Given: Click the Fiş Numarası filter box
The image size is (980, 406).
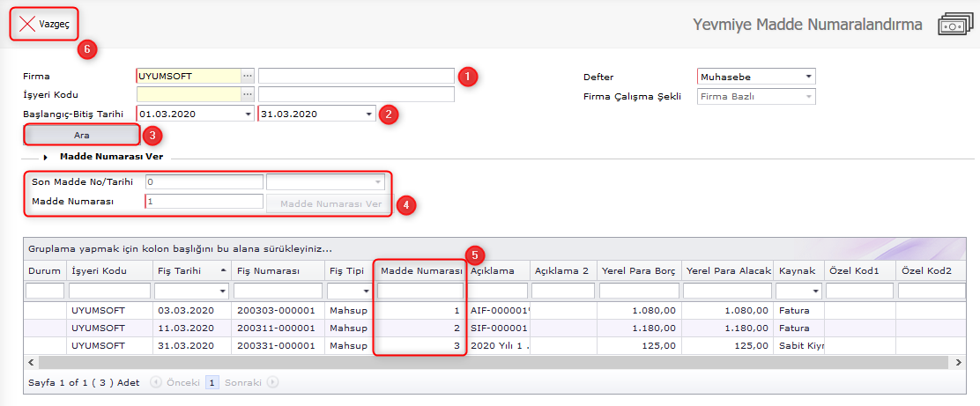Looking at the screenshot, I should click(x=278, y=291).
